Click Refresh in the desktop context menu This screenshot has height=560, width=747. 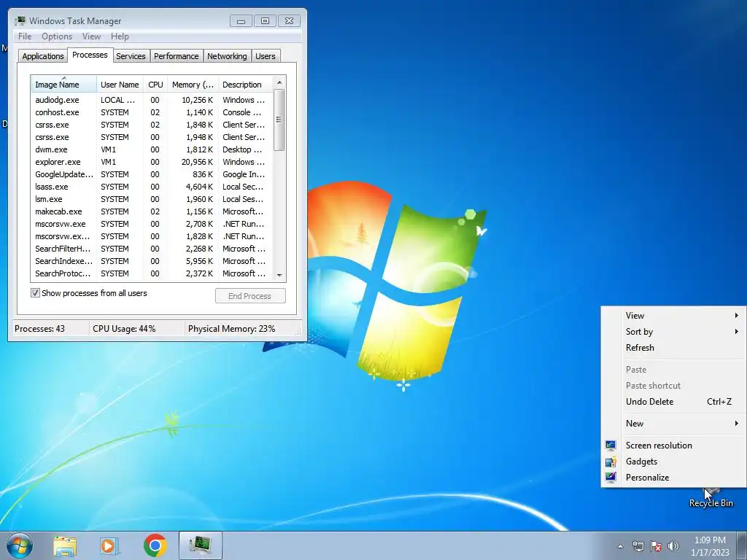tap(673, 348)
